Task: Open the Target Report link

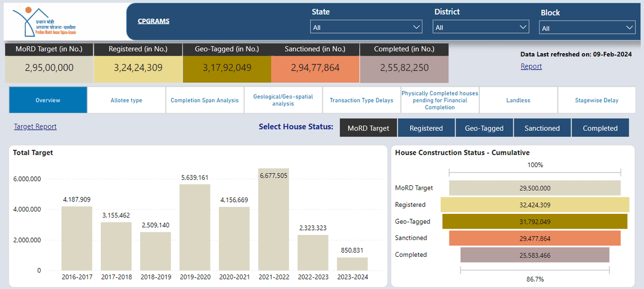Action: point(35,127)
